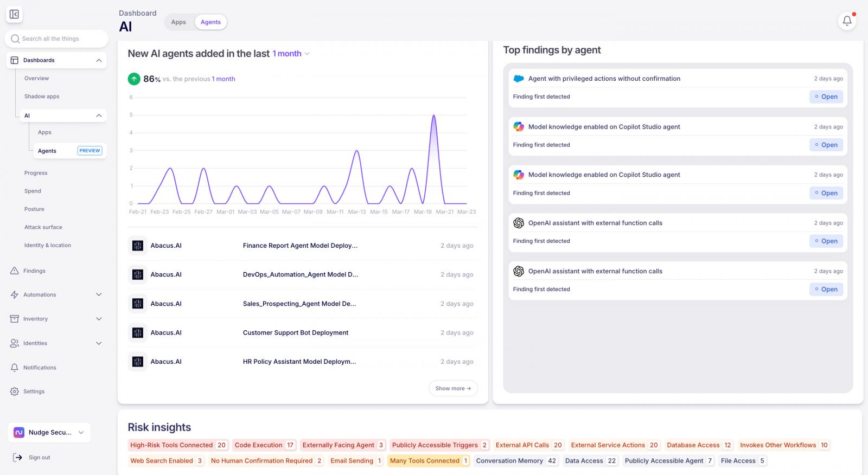Viewport: 868px width, 475px height.
Task: Click the Automations lightning icon
Action: [15, 294]
